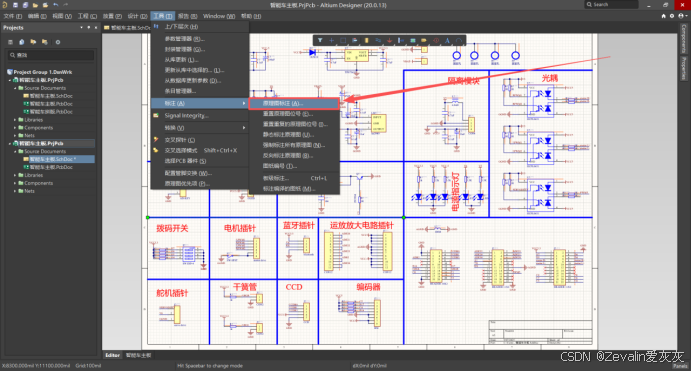This screenshot has height=371, width=692.
Task: Select the arc drawing icon
Action: click(x=459, y=40)
